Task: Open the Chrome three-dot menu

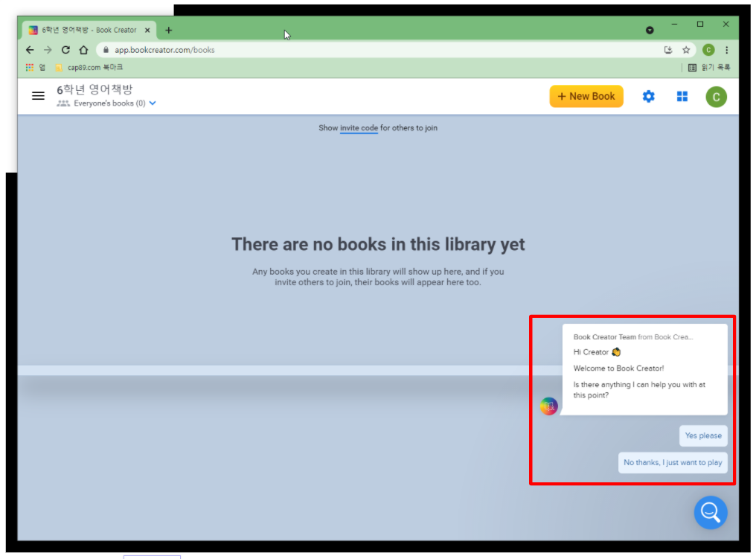Action: click(726, 50)
